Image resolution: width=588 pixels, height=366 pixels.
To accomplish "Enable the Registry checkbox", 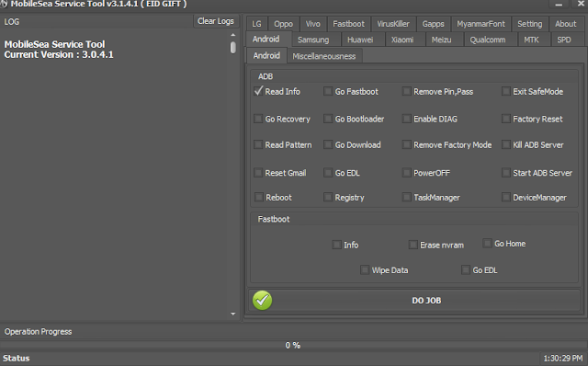I will [x=328, y=197].
